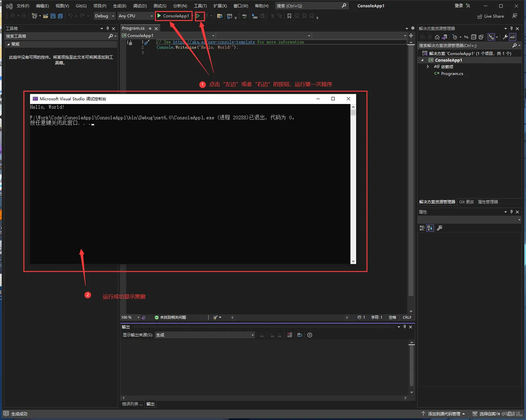Click the Collapse All icon in Solution Explorer
526x420 pixels.
[473, 37]
